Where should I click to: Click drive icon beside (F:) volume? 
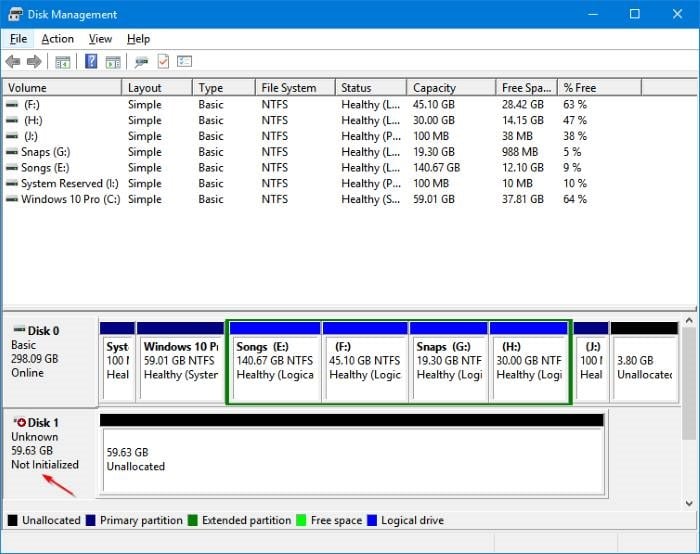click(12, 104)
